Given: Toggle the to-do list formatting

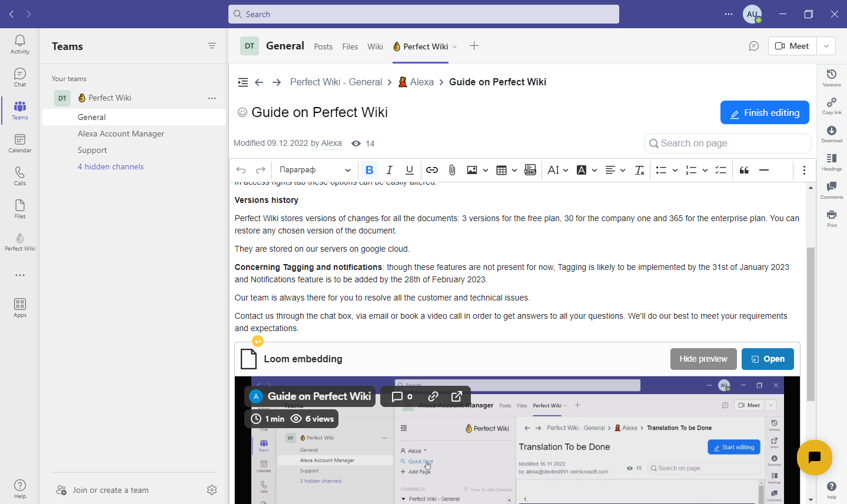Looking at the screenshot, I should (720, 170).
